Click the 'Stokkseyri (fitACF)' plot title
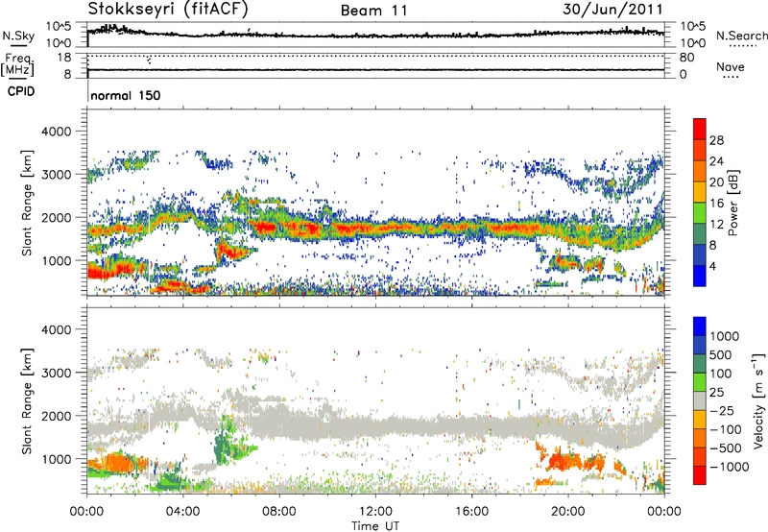The height and width of the screenshot is (532, 768). click(168, 9)
